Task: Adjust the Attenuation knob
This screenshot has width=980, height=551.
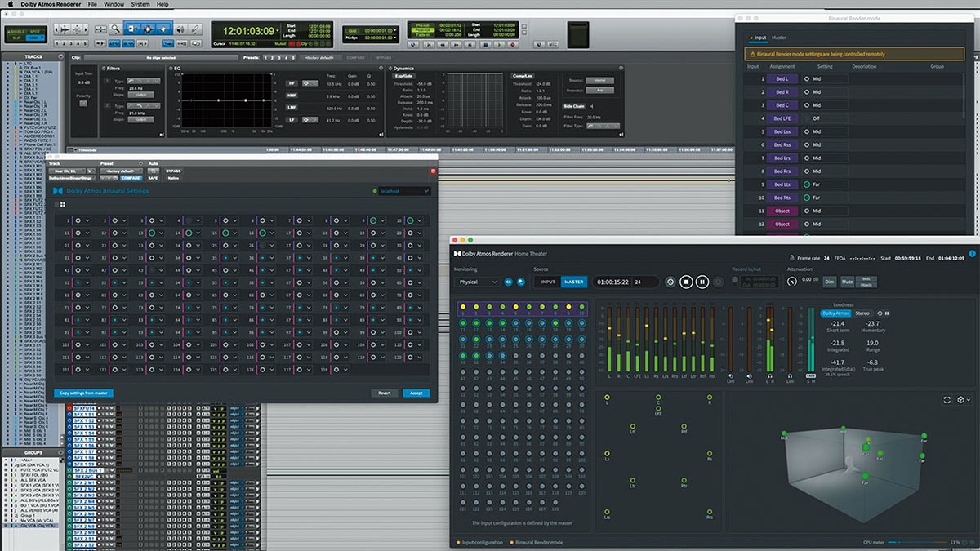Action: tap(791, 282)
